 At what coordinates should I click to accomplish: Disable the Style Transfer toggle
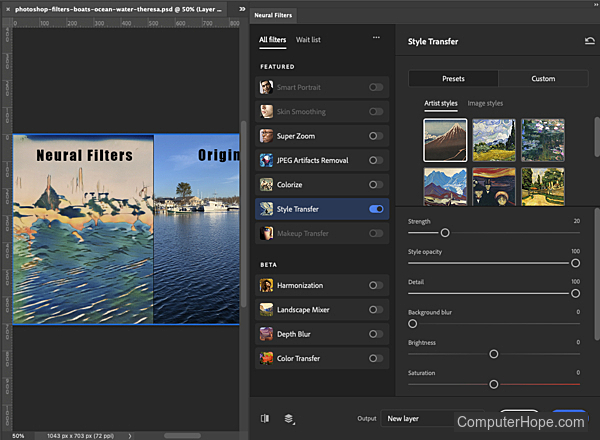pos(376,209)
